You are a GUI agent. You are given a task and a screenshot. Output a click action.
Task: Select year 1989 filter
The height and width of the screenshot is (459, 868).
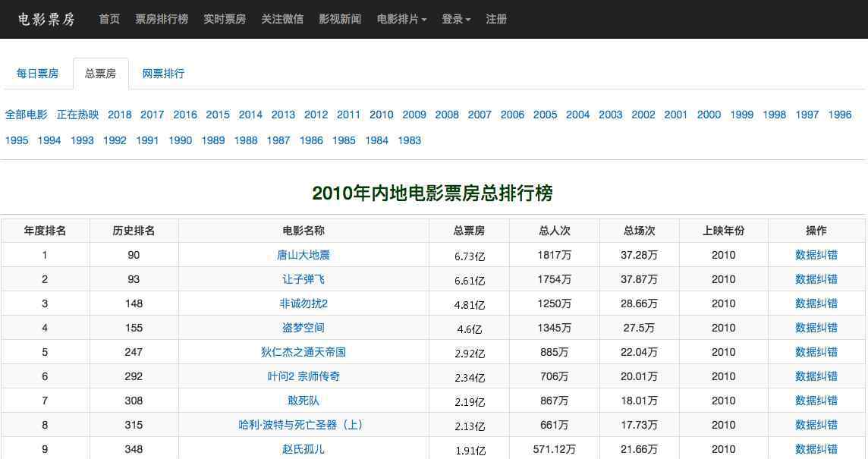213,140
